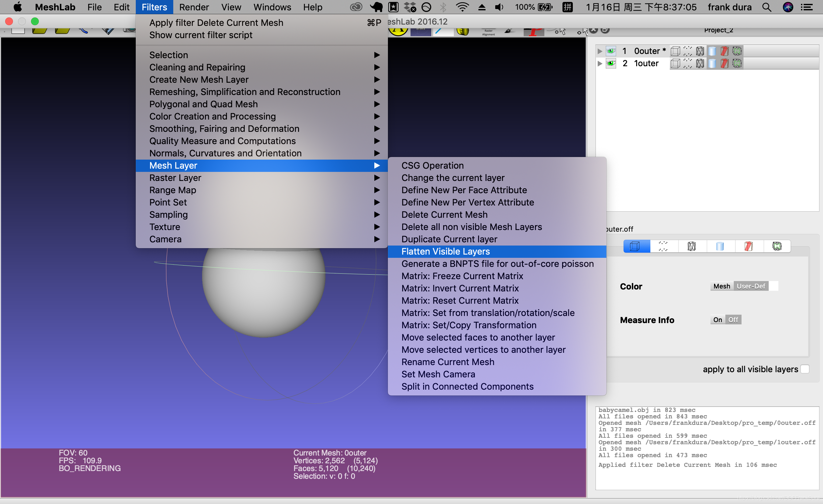This screenshot has width=823, height=504.
Task: Select the points tab in render options
Action: [663, 246]
